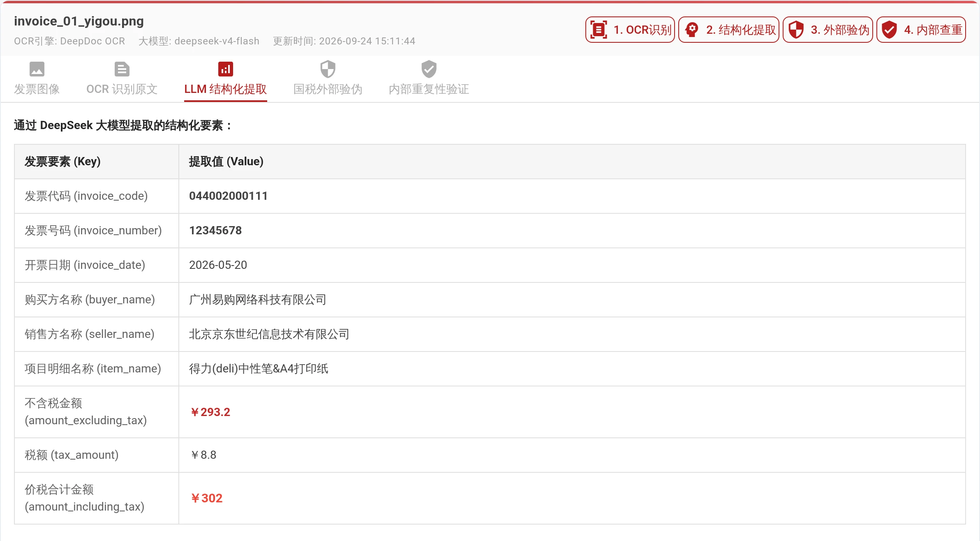Click the 大模型: deepseek-v4-flash label
Image resolution: width=980 pixels, height=541 pixels.
199,41
